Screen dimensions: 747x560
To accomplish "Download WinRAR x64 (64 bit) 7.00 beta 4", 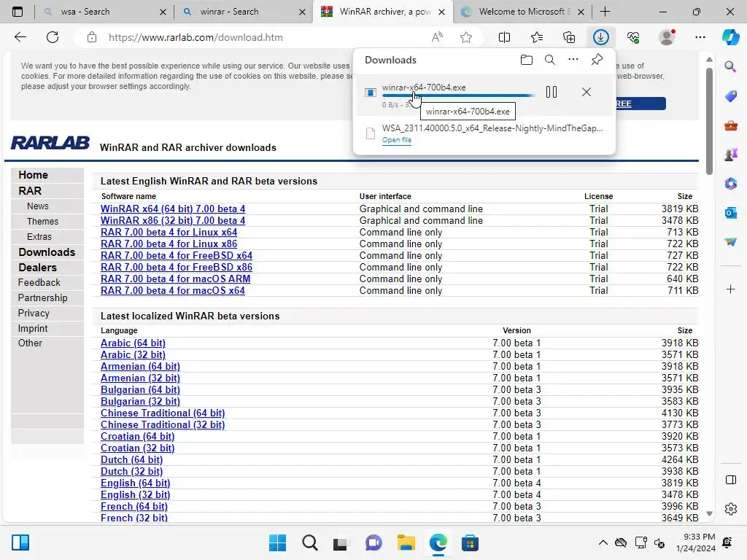I will 173,209.
